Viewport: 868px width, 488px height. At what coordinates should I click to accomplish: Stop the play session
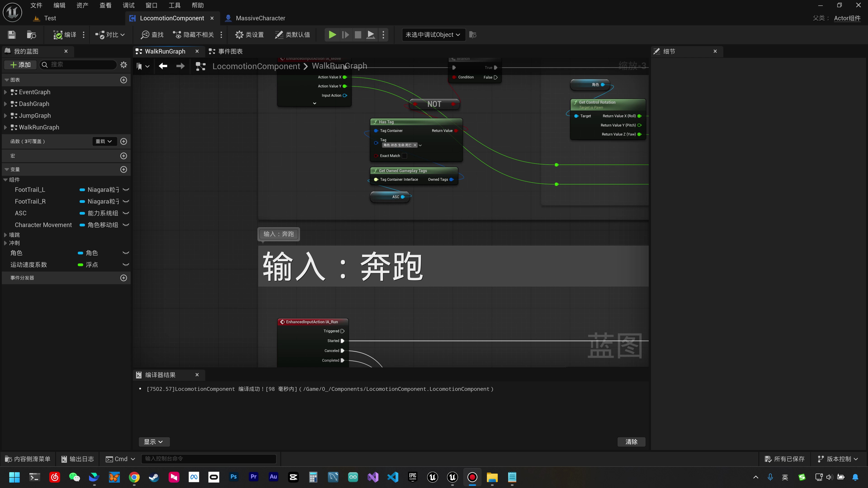tap(358, 35)
